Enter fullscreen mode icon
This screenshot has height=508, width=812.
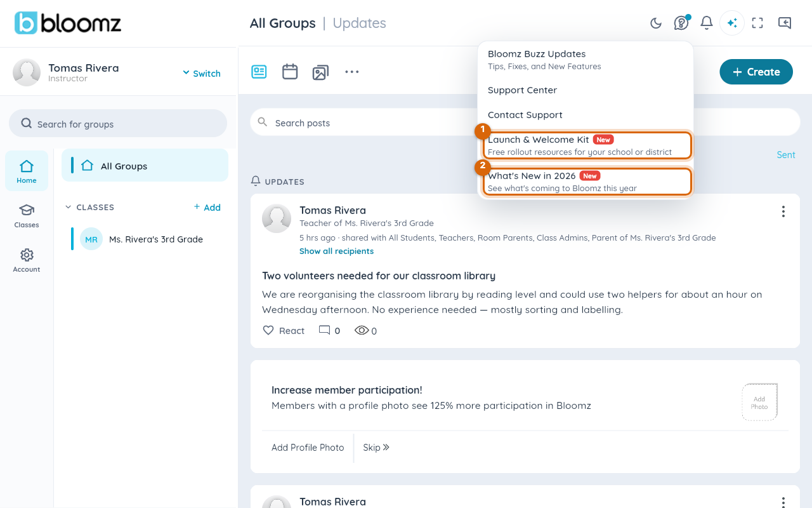pos(757,23)
